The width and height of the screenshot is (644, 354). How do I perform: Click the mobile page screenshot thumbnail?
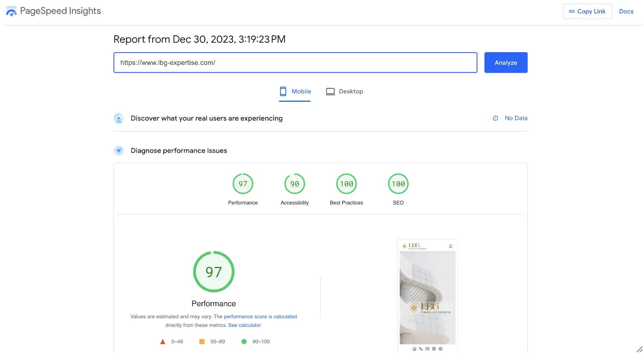tap(427, 296)
